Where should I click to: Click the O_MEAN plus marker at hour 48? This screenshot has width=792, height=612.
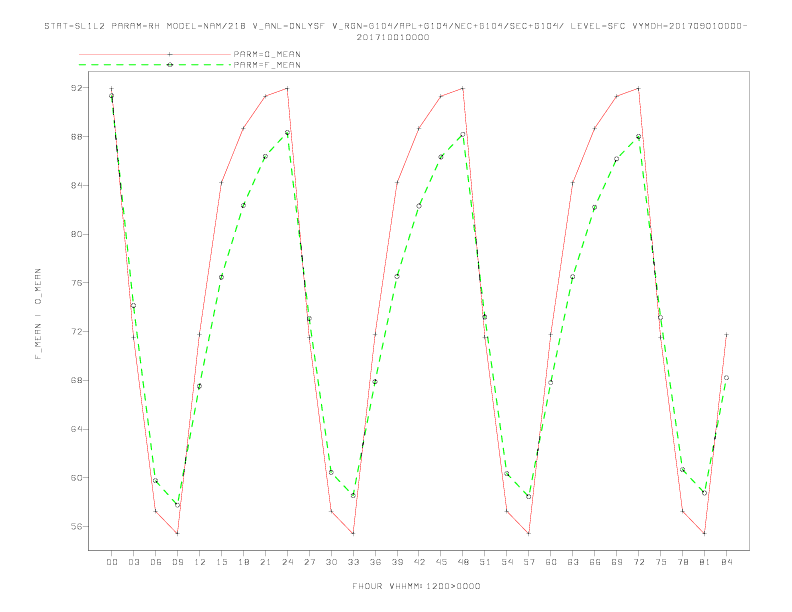(x=463, y=88)
